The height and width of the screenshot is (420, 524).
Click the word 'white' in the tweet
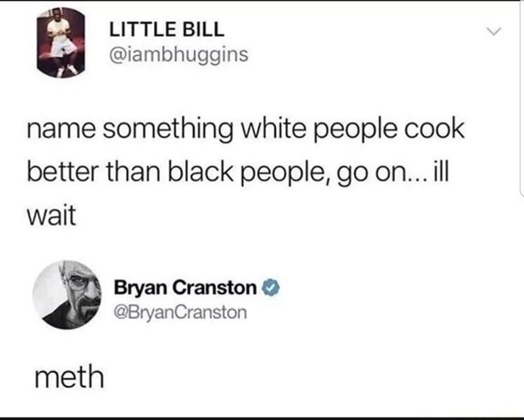coord(273,128)
